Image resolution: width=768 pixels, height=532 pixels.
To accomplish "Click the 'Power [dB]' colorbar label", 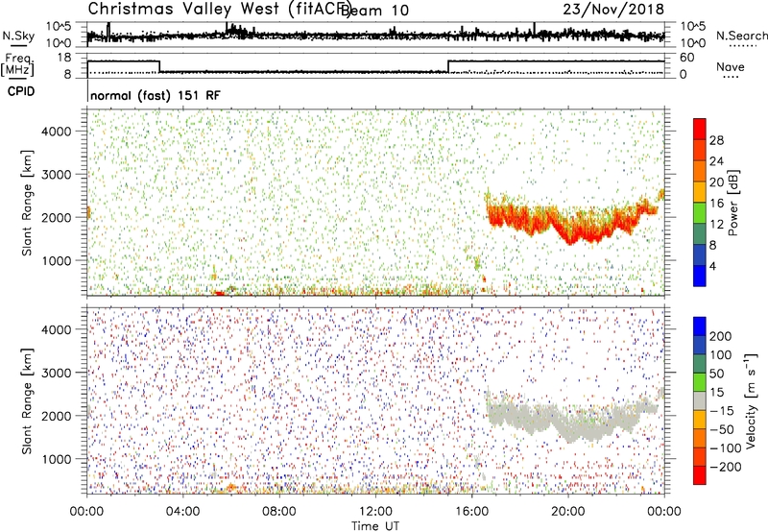I will pos(733,203).
